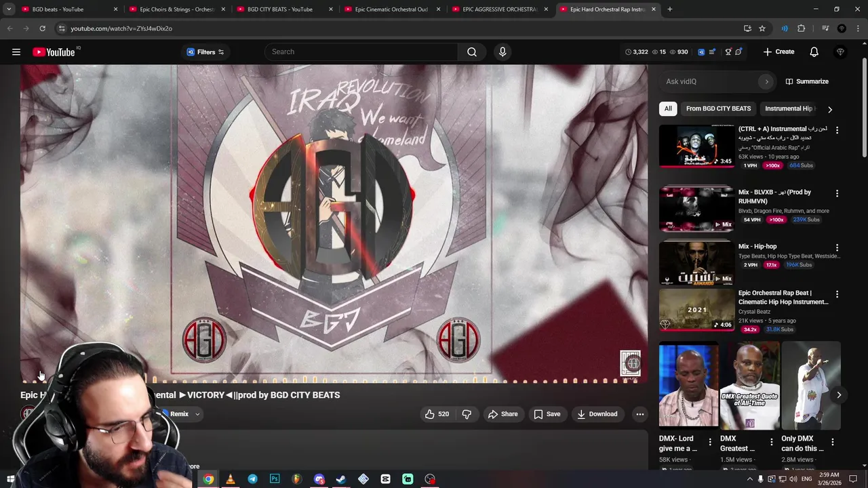The image size is (868, 488).
Task: Reload the page
Action: [42, 28]
